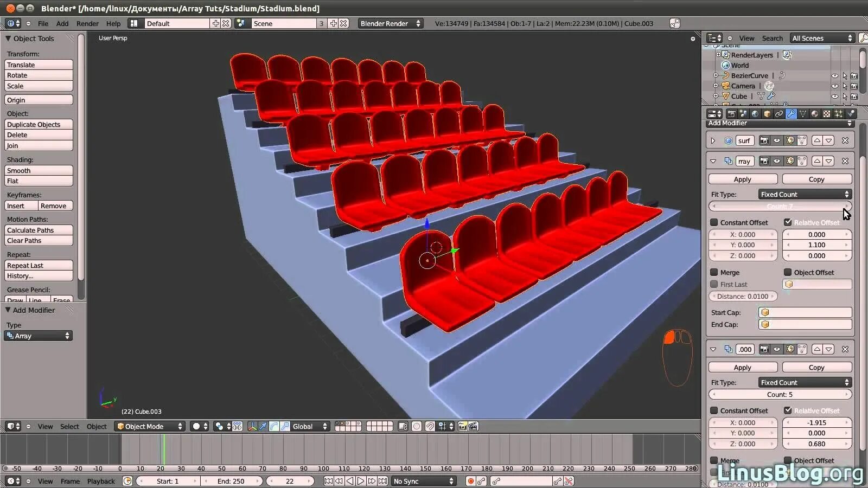Click the Duplicate Objects button

[x=39, y=124]
